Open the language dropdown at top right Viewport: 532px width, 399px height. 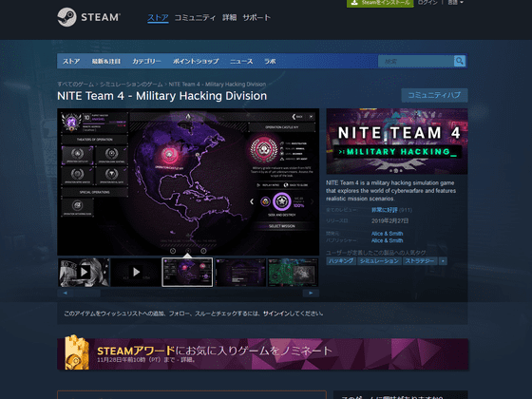point(455,2)
